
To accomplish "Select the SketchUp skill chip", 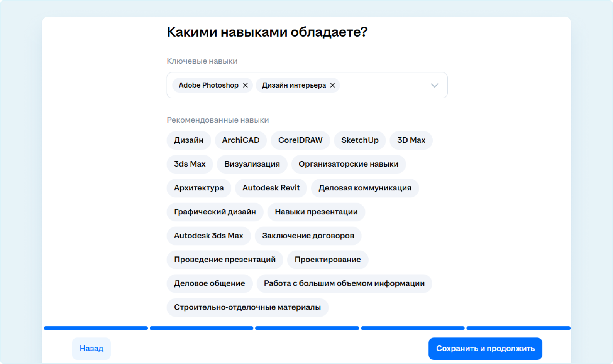I will [x=360, y=140].
